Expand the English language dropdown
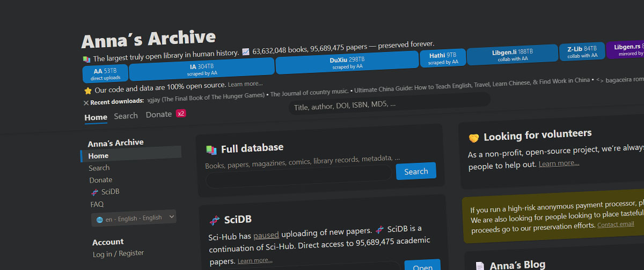This screenshot has height=270, width=644. [x=134, y=218]
